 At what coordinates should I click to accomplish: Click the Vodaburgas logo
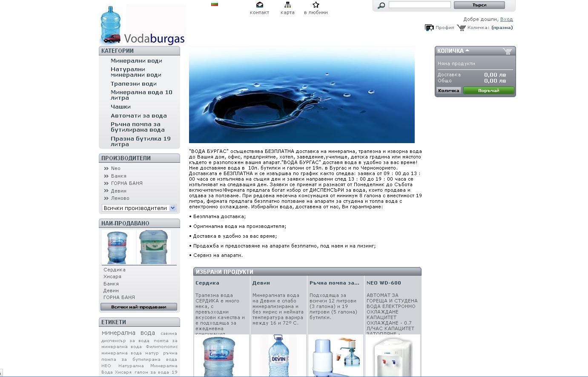[x=143, y=25]
